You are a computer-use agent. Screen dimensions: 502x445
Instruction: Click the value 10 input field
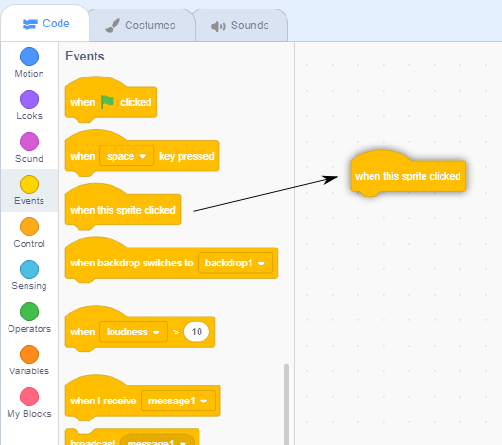(x=196, y=331)
